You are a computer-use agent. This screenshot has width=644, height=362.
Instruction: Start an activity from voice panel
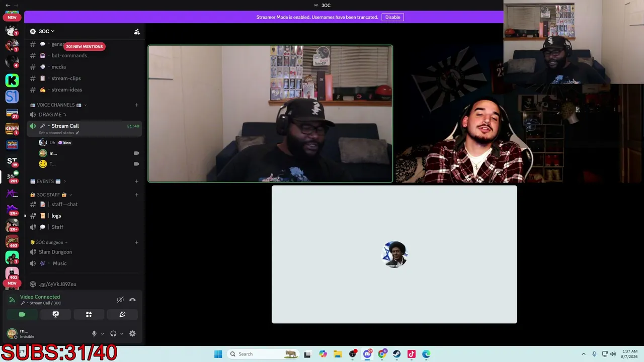click(x=89, y=314)
